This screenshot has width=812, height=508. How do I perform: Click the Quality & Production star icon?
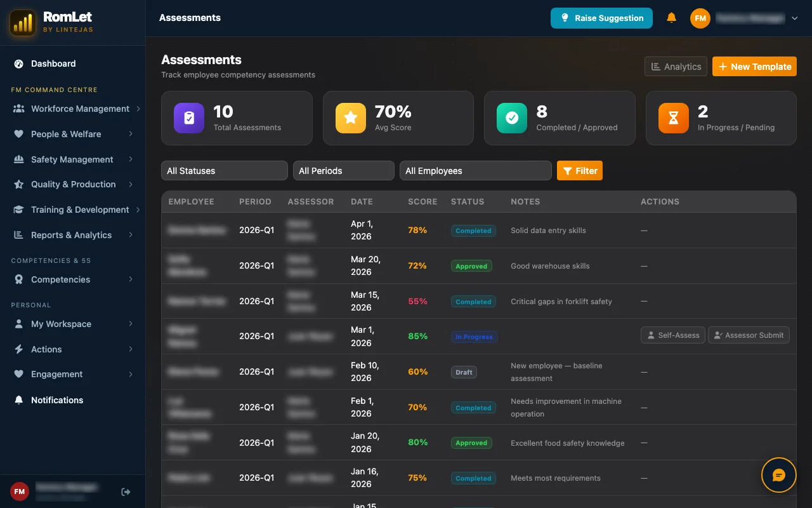[18, 184]
